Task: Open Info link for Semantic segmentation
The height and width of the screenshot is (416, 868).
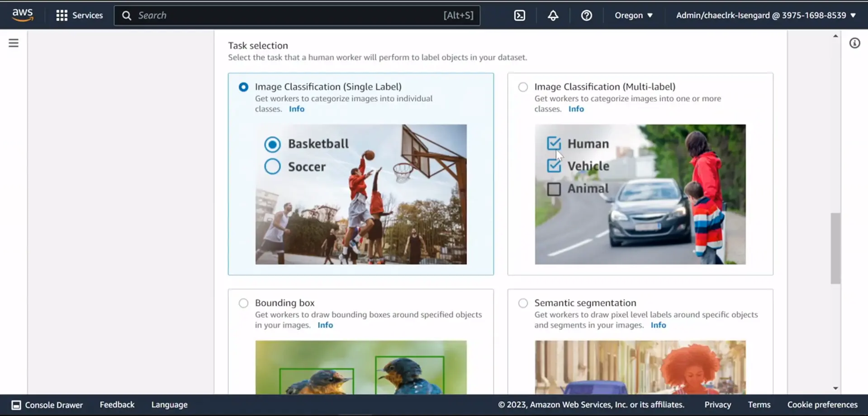Action: (658, 325)
